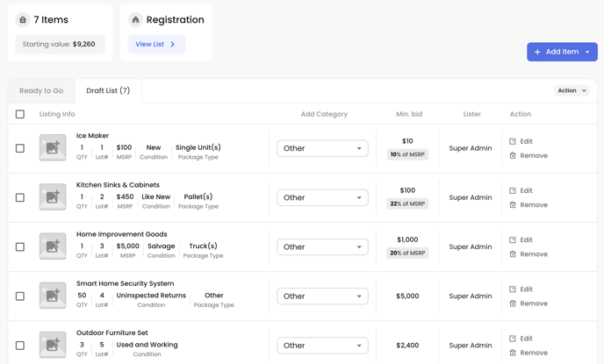The width and height of the screenshot is (604, 364).
Task: Toggle the select-all checkbox in header
Action: point(20,114)
